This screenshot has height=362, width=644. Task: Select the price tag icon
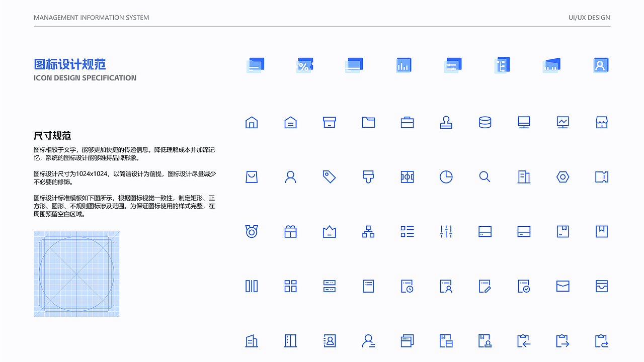329,177
